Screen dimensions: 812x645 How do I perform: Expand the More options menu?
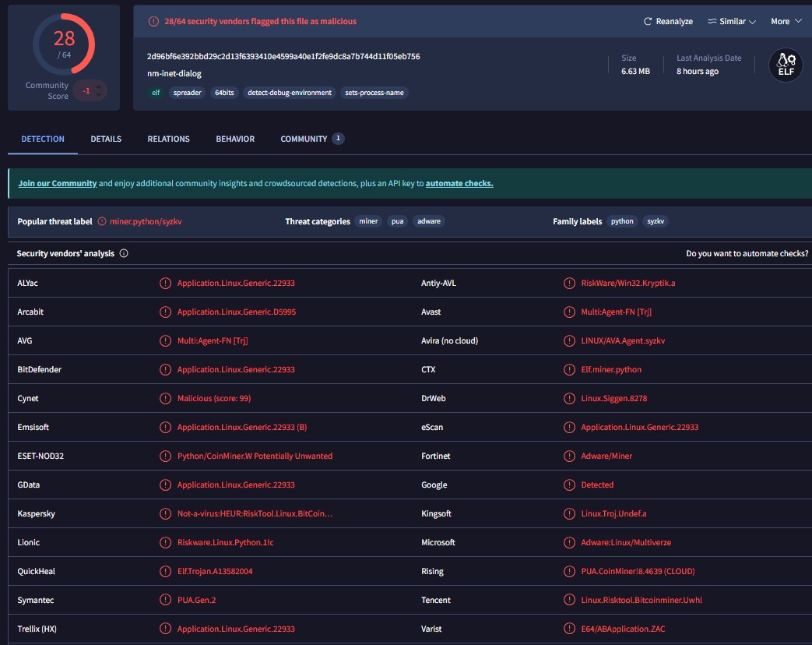coord(786,21)
